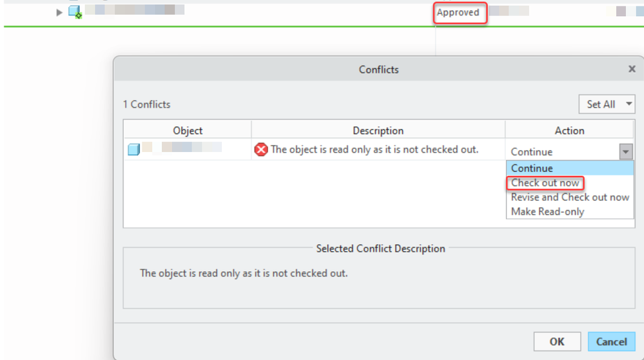Choose Revise and Check out now
644x360 pixels.
pyautogui.click(x=570, y=197)
